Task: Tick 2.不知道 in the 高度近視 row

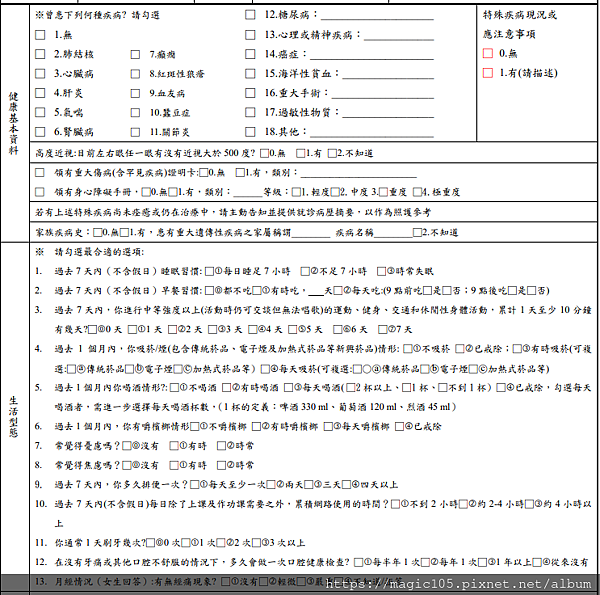Action: 332,153
